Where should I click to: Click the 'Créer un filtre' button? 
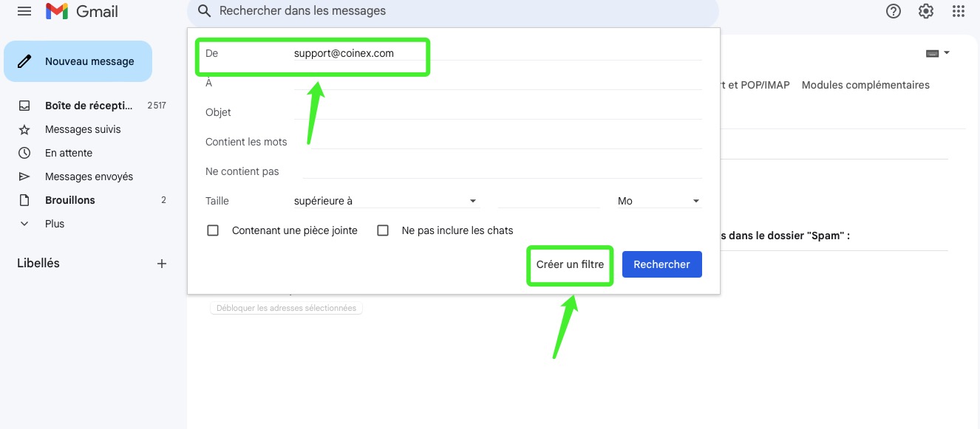click(570, 264)
